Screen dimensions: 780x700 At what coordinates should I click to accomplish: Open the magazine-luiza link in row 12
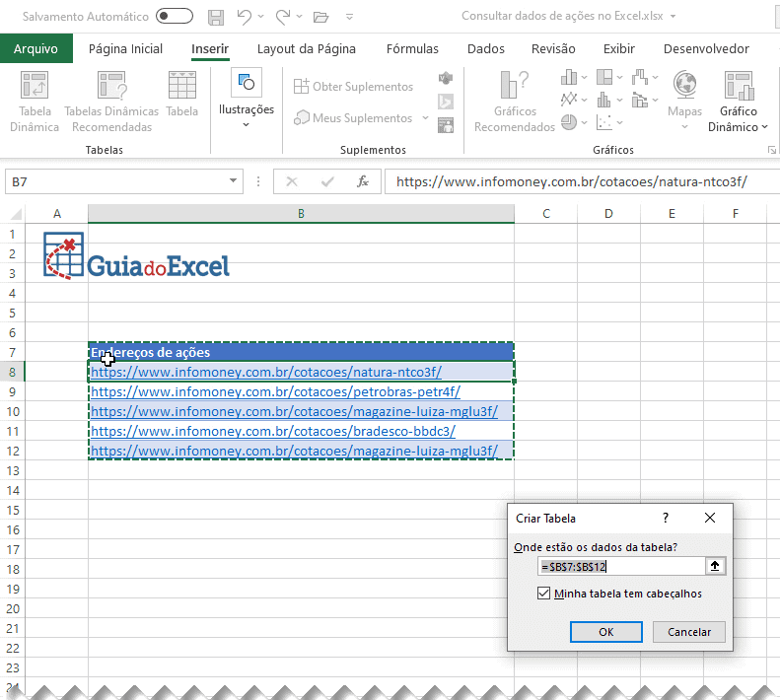point(294,452)
